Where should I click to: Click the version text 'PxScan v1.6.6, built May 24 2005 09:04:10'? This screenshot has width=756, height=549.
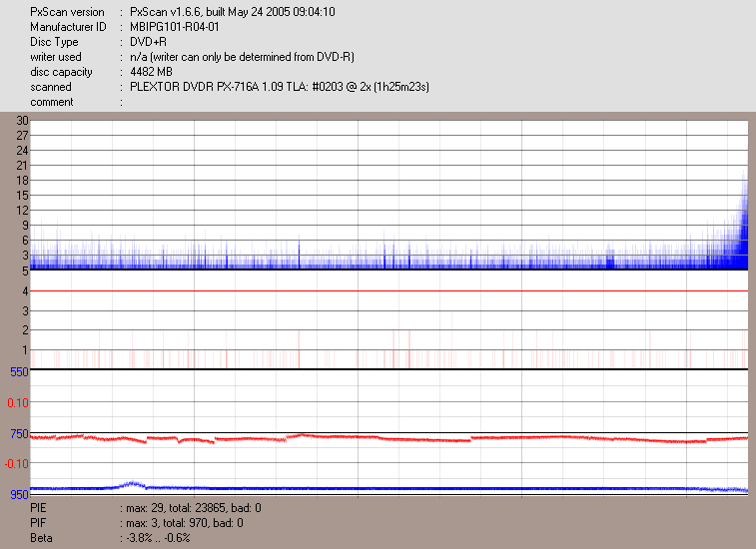click(233, 12)
